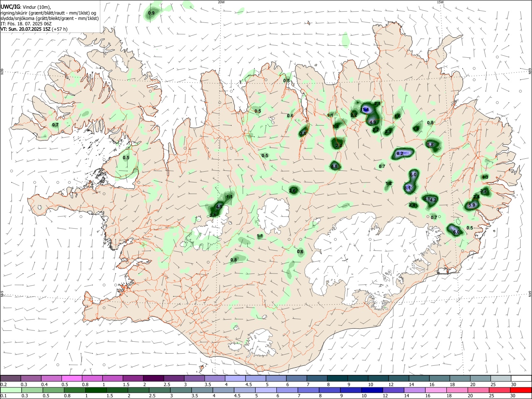532x399 pixels.
Task: Select the mauve 0.2 swatch in upper legend row
Action: coord(10,379)
